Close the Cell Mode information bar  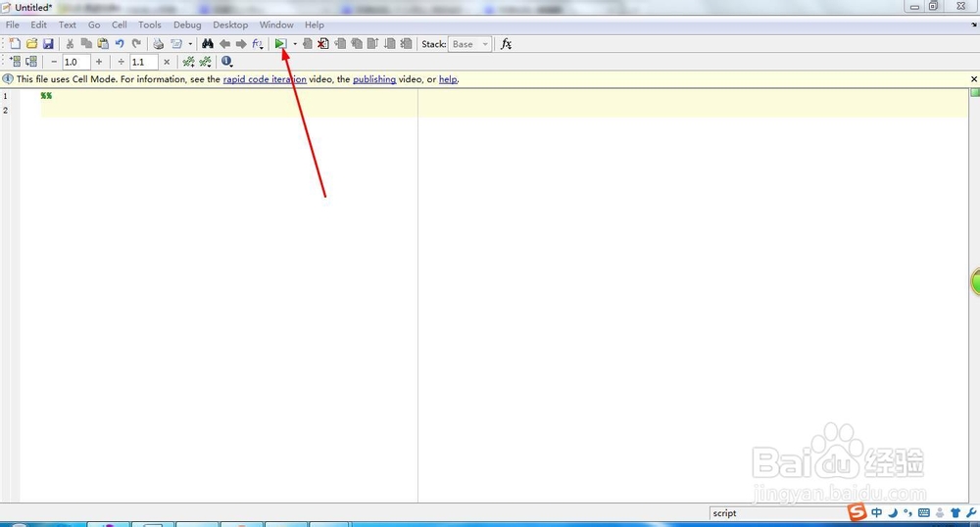point(974,79)
